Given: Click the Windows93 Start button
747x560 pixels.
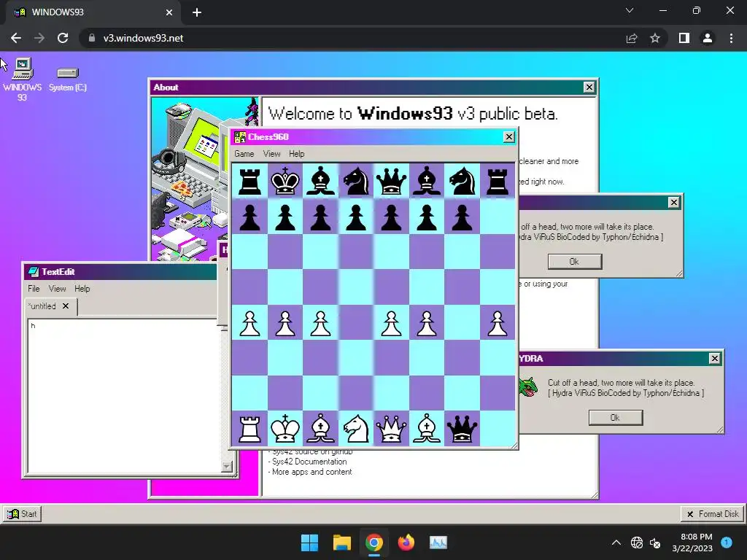Looking at the screenshot, I should [23, 514].
